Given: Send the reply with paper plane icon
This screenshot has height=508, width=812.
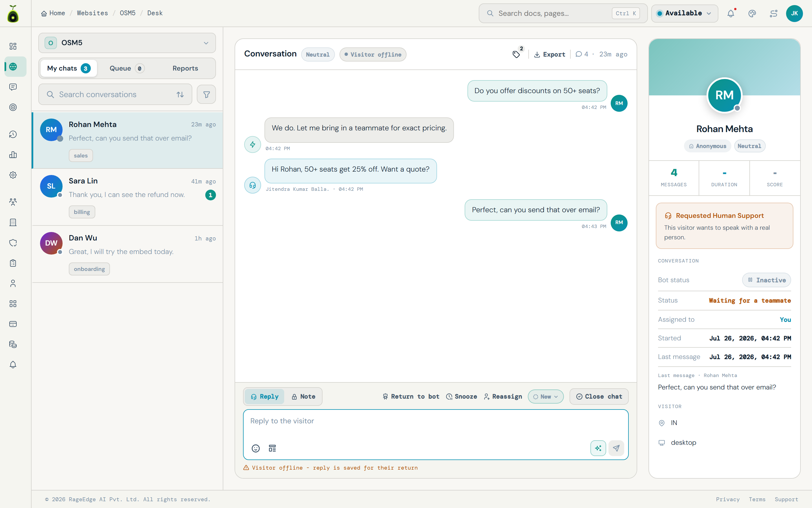Looking at the screenshot, I should click(616, 448).
